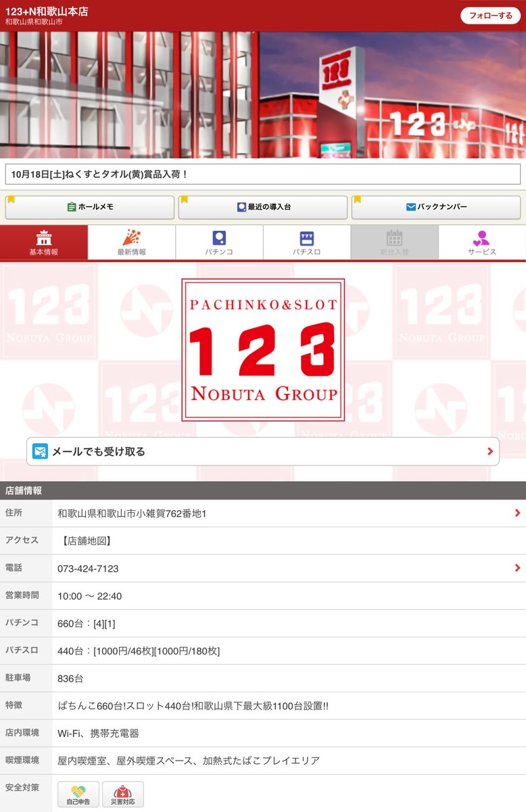This screenshot has width=526, height=812.
Task: Open the address row chevron for 小雑賀762番地1
Action: (517, 514)
